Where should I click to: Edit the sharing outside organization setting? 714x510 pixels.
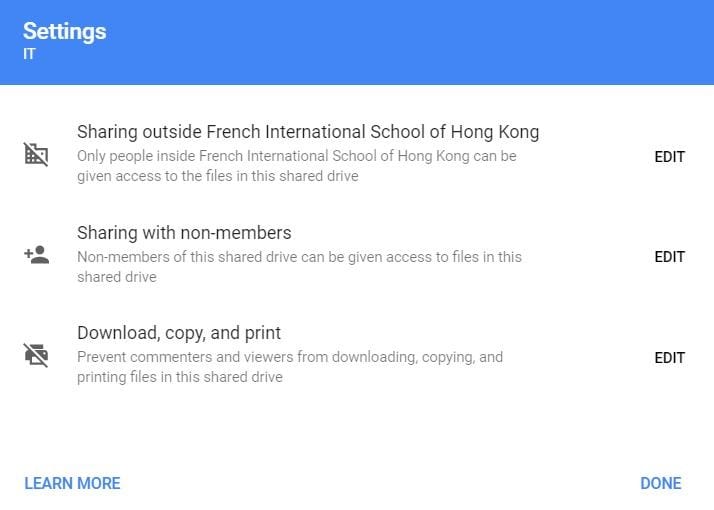click(x=669, y=157)
